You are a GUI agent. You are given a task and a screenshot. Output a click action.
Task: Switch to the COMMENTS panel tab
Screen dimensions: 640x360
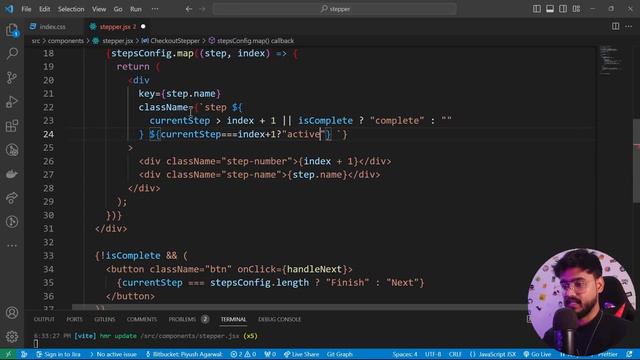point(142,319)
